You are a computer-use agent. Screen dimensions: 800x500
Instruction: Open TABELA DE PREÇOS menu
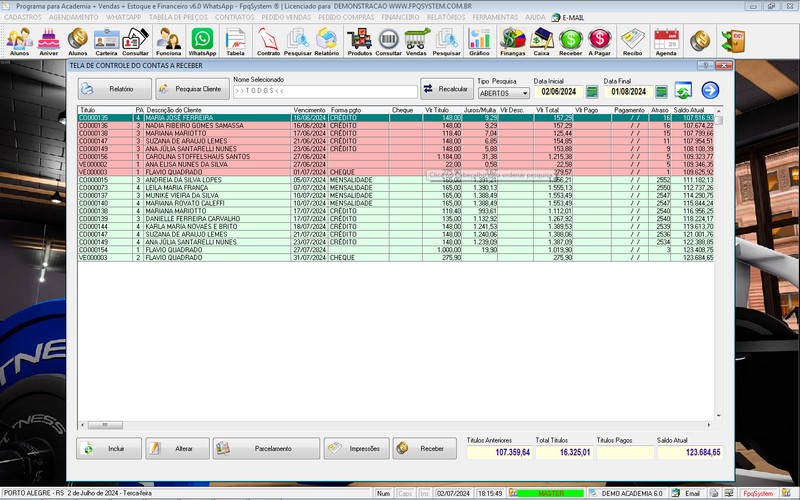[178, 17]
